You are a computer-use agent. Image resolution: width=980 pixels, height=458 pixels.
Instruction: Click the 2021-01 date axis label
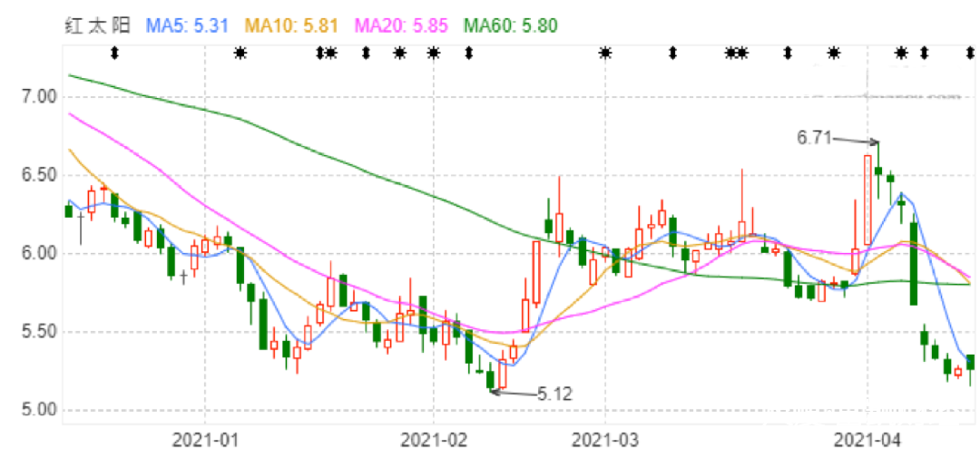205,441
